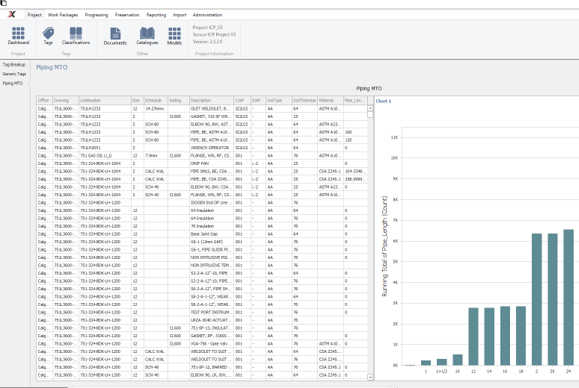Select the chart bar for size 2
Screen dimensions: 579x388
pos(537,299)
